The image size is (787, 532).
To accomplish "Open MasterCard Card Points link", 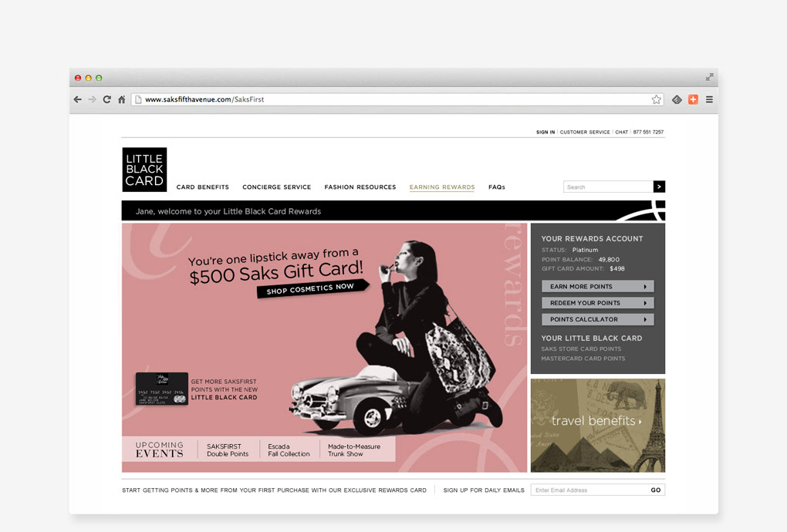I will point(583,359).
